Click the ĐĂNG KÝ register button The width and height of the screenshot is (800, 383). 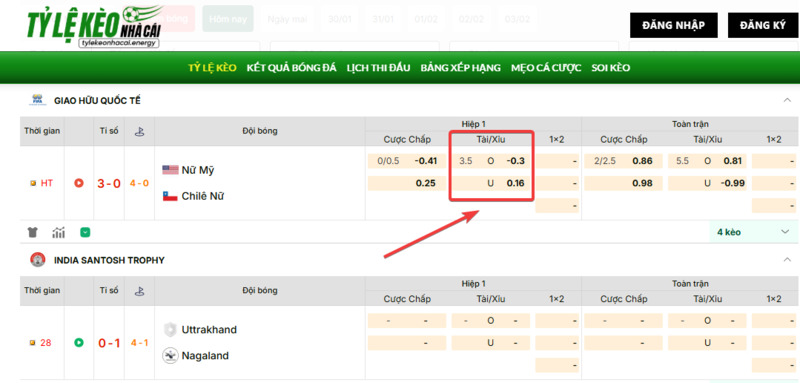pos(763,25)
